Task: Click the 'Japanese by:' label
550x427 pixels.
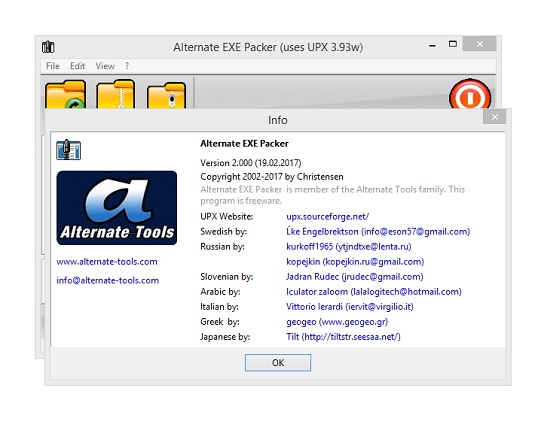Action: click(225, 337)
